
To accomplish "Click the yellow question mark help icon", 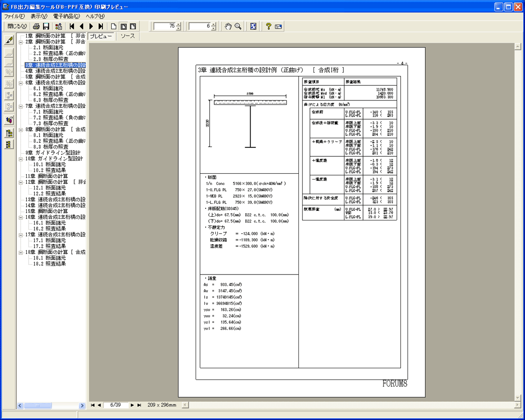I will (268, 26).
